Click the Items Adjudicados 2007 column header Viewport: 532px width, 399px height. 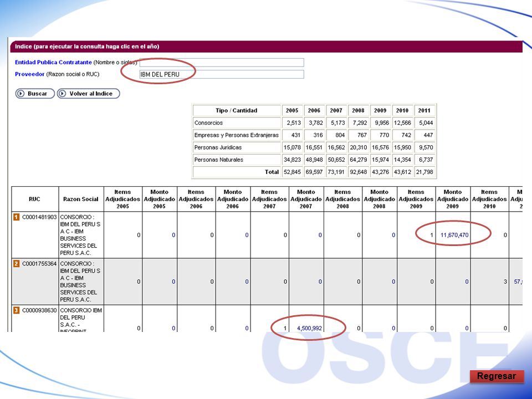click(269, 199)
